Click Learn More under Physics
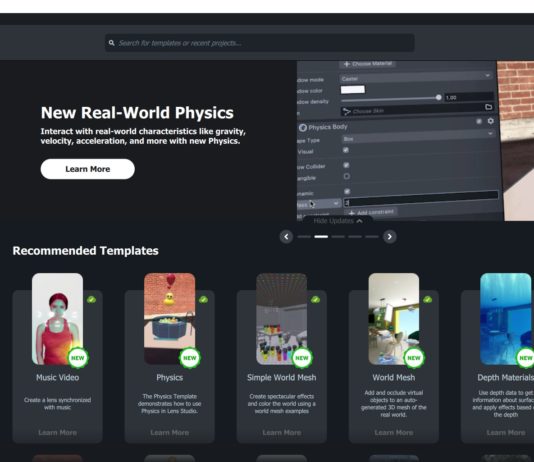The image size is (534, 462). point(170,432)
